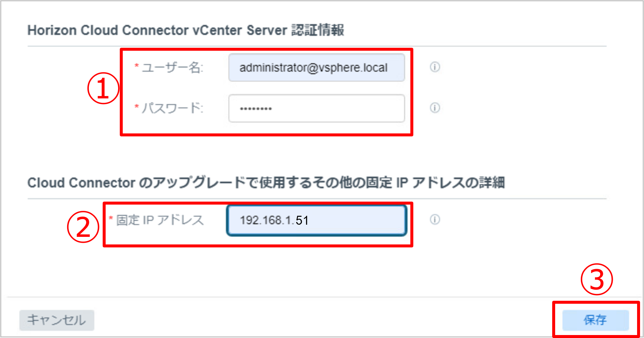The image size is (644, 338).
Task: Click the 保存 button
Action: (595, 320)
